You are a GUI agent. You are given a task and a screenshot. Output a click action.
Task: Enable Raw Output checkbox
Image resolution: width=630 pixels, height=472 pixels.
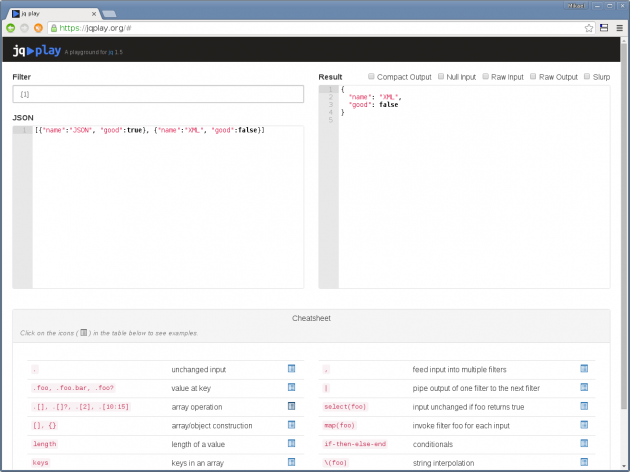(533, 76)
